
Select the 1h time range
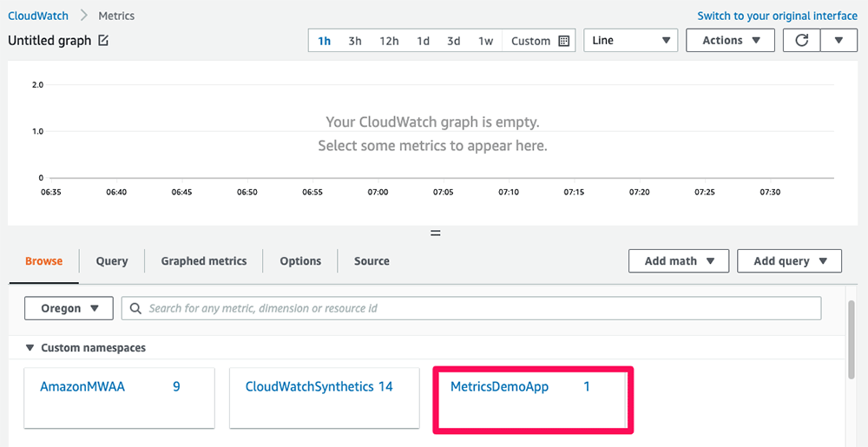(325, 41)
